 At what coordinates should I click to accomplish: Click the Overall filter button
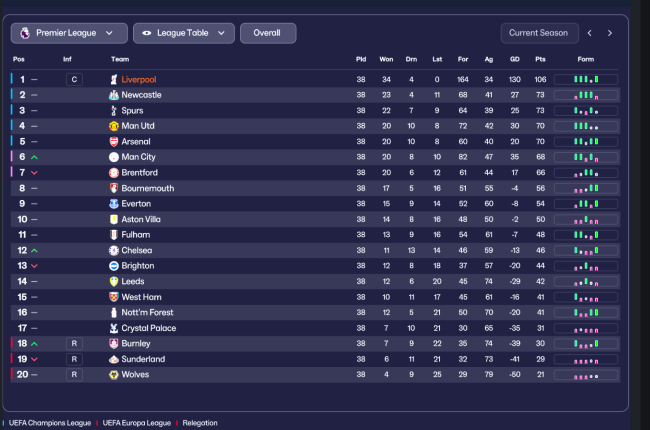coord(267,33)
